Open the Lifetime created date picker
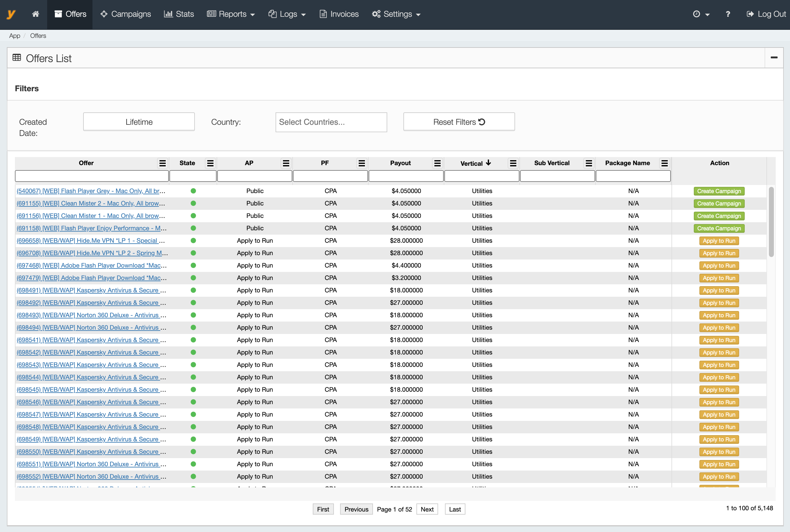 click(139, 122)
